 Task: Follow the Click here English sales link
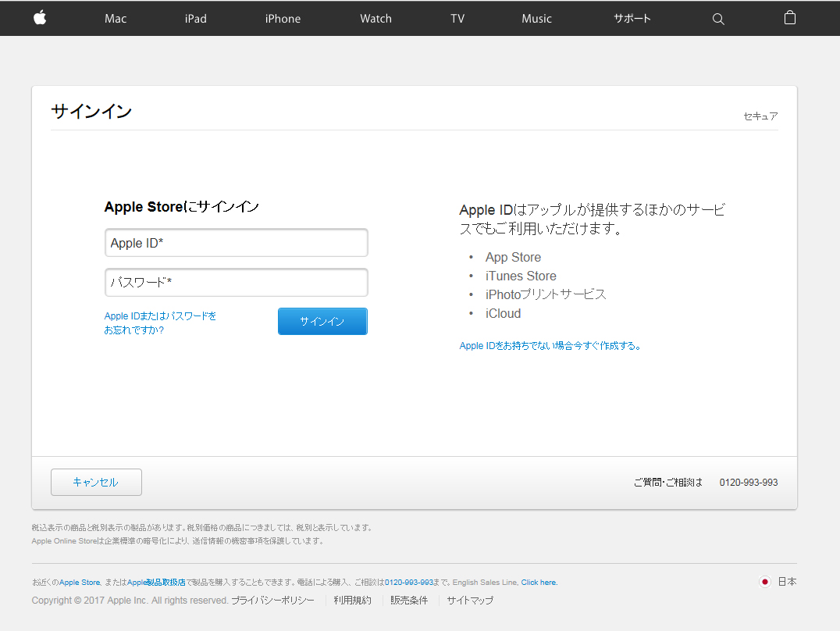coord(539,583)
